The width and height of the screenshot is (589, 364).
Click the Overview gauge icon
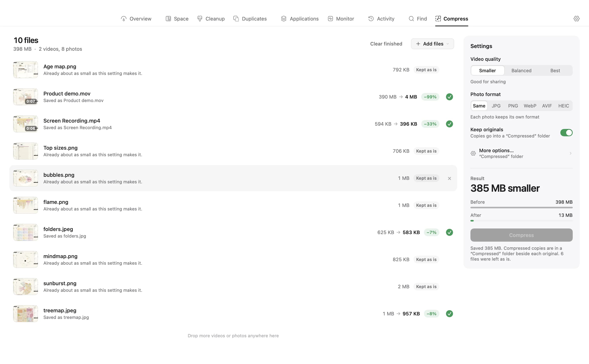[124, 19]
